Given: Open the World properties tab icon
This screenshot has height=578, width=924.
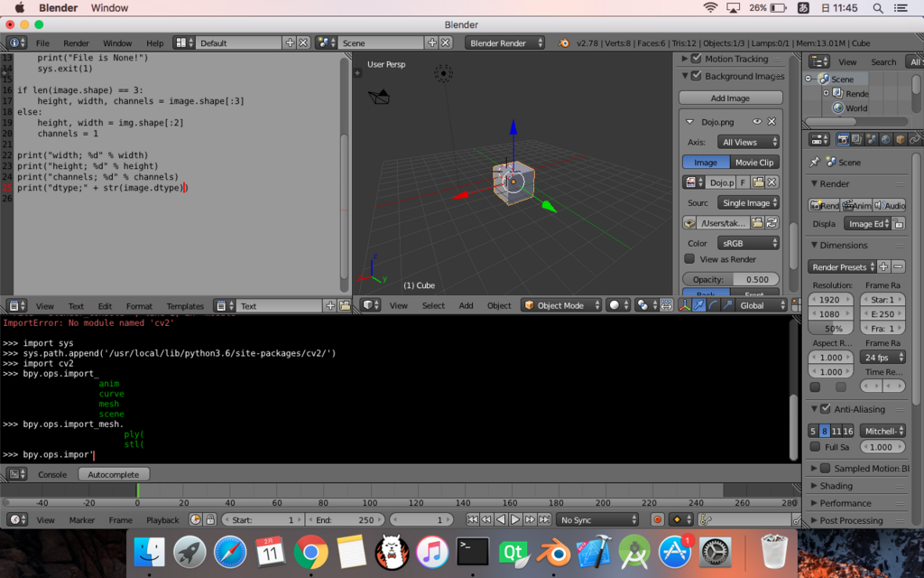Looking at the screenshot, I should pyautogui.click(x=885, y=140).
